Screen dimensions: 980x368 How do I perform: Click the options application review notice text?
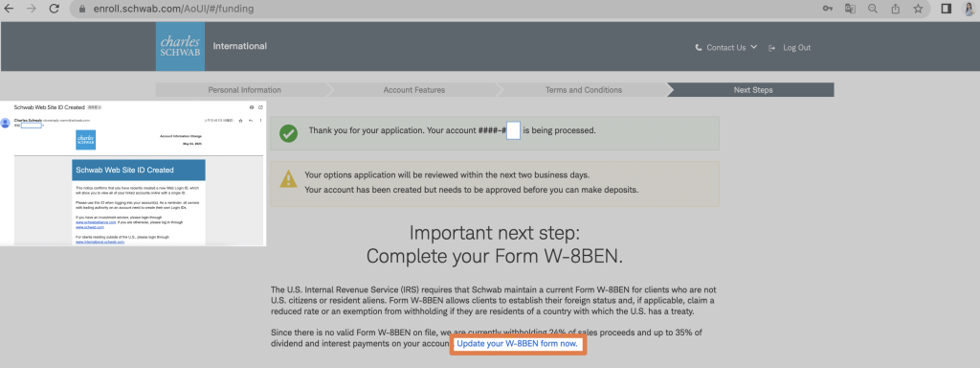click(447, 175)
